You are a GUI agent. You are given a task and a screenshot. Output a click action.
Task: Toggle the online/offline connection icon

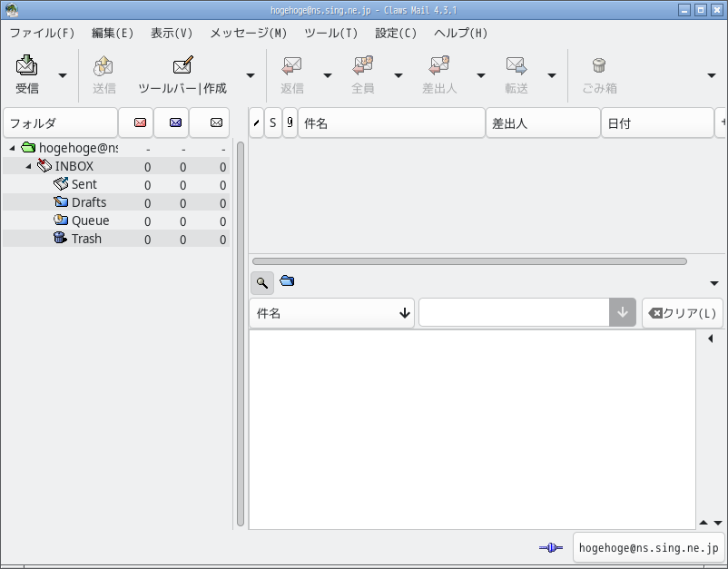click(551, 548)
